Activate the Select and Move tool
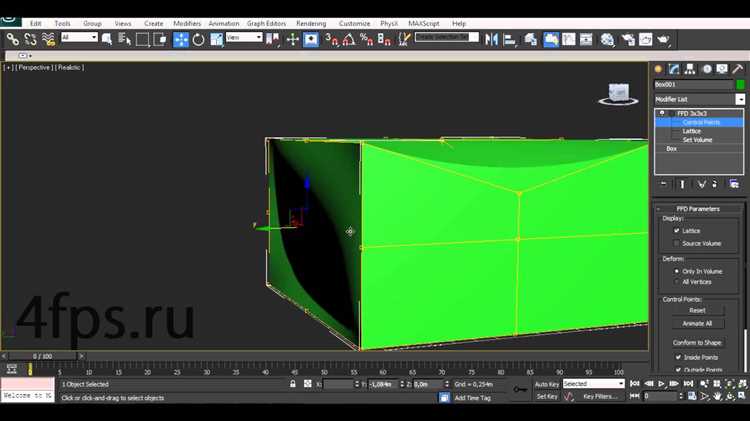The width and height of the screenshot is (750, 421). [181, 39]
